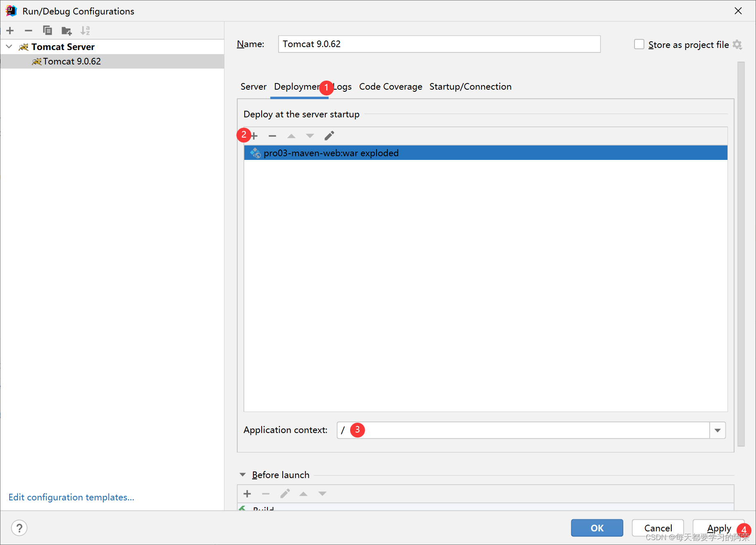
Task: Add a deployment artifact
Action: 254,136
